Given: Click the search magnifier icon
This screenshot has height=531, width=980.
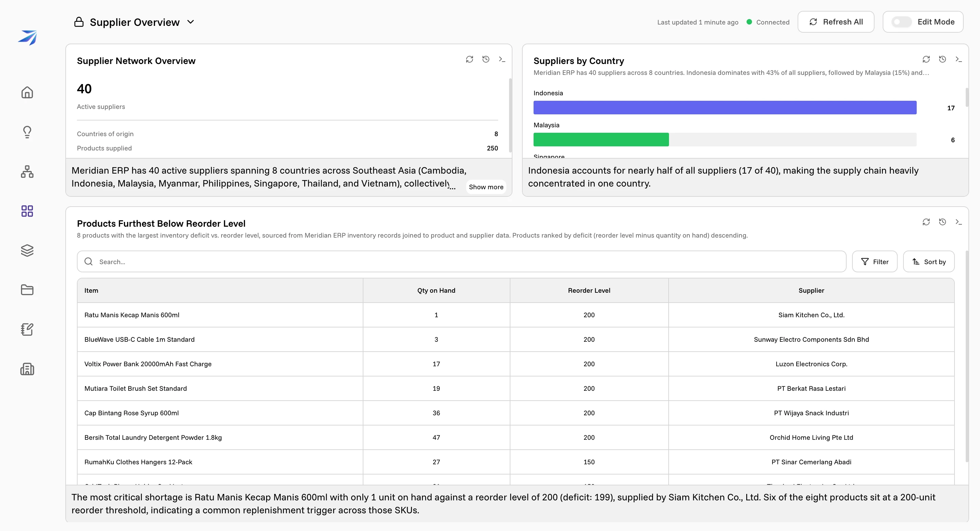Looking at the screenshot, I should pos(88,261).
